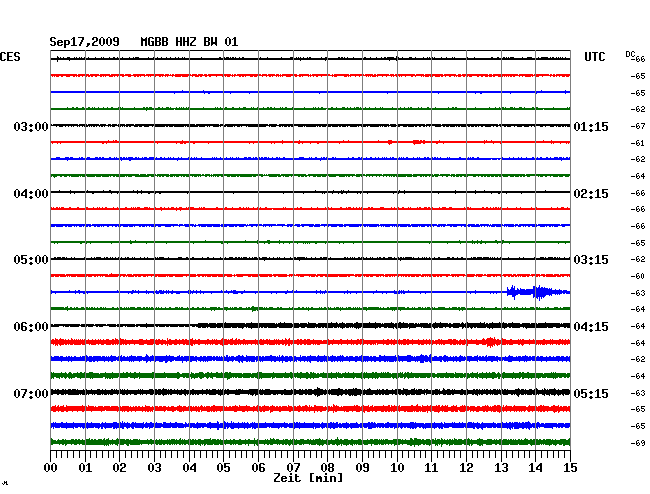Click the date label Sep17,2009
Viewport: 650px width, 494px height.
pos(85,42)
